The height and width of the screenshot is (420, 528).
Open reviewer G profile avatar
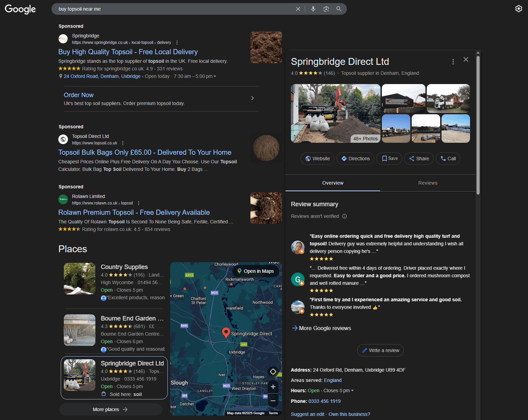coord(298,279)
